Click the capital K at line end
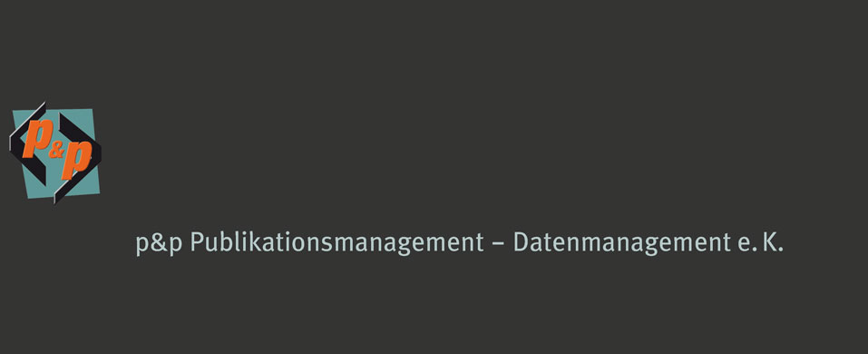This screenshot has height=354, width=868. pyautogui.click(x=770, y=242)
